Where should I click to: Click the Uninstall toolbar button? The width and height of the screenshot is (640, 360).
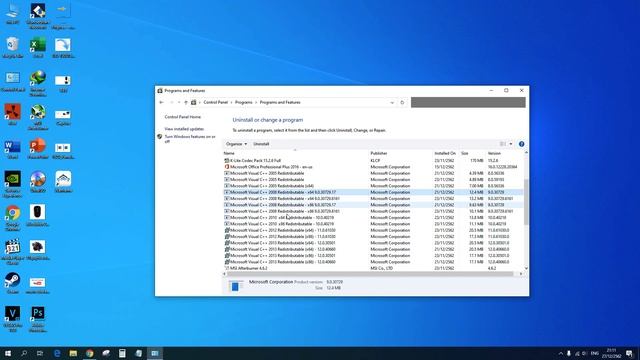[261, 144]
